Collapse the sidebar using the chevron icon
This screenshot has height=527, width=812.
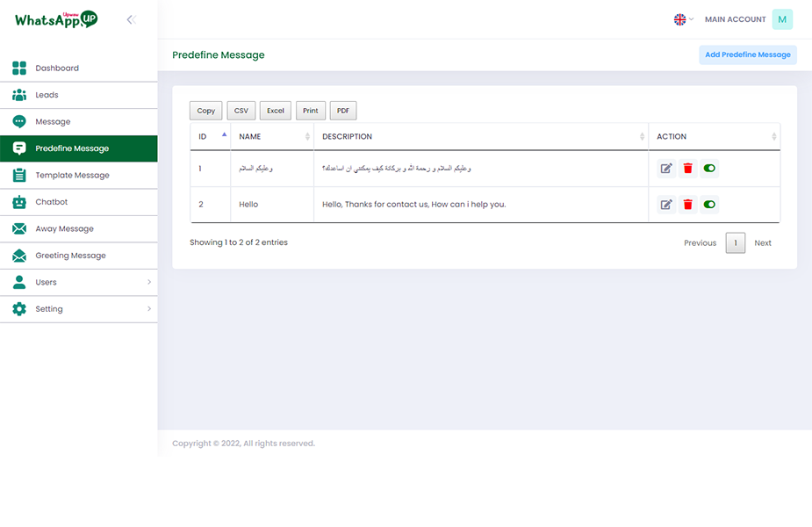pyautogui.click(x=132, y=18)
